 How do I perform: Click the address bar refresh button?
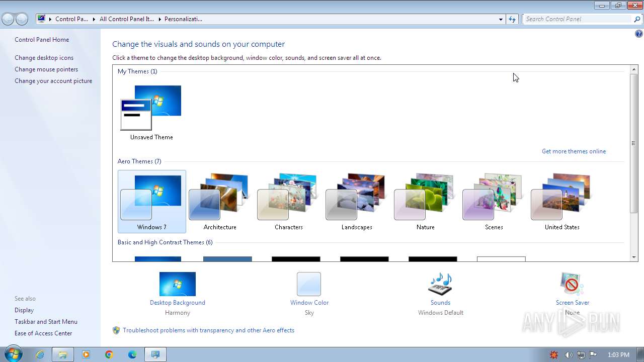(x=512, y=19)
